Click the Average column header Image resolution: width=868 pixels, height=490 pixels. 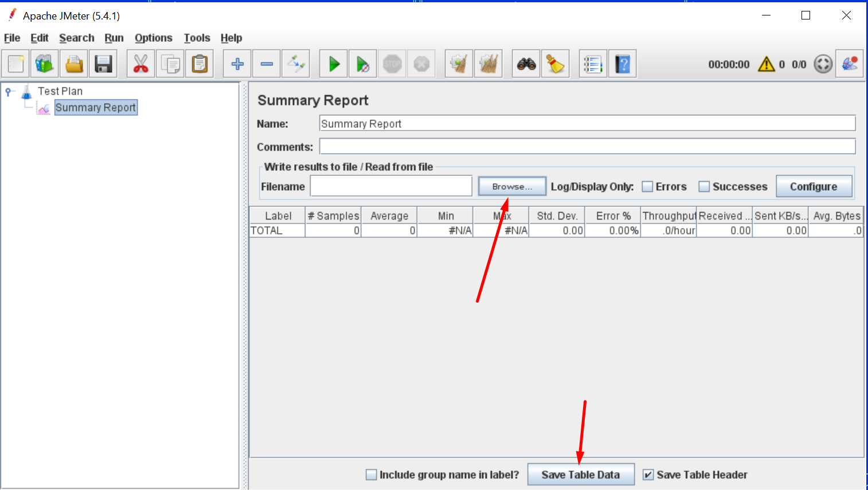[389, 215]
